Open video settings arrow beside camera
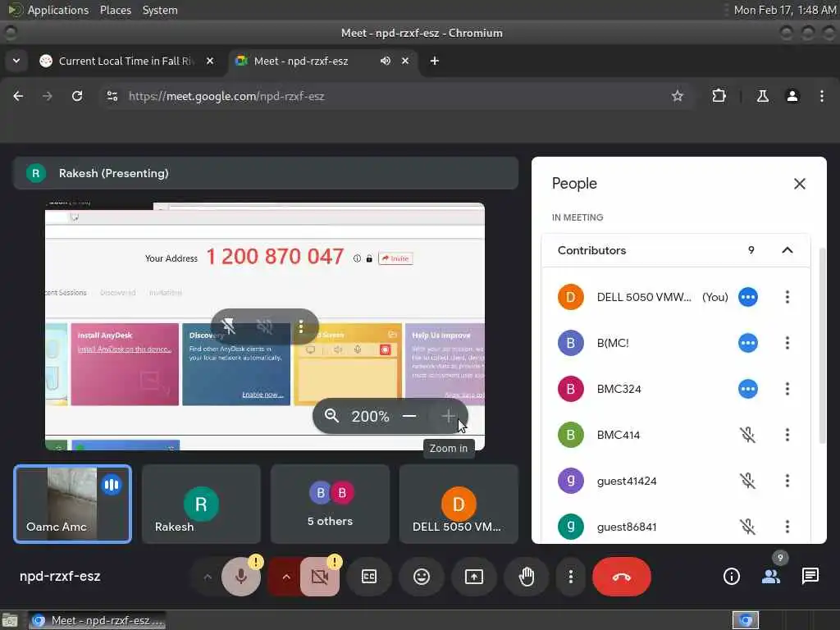The width and height of the screenshot is (840, 630). [286, 577]
